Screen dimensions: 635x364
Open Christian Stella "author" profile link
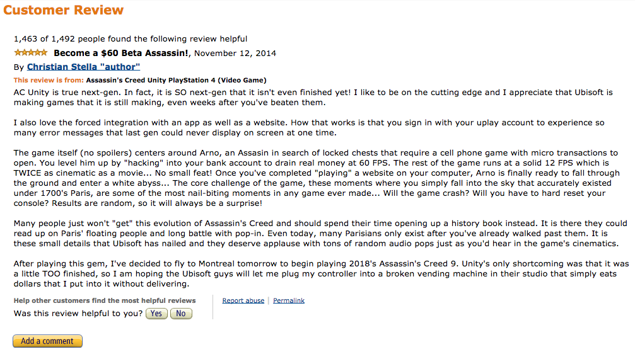(x=83, y=67)
